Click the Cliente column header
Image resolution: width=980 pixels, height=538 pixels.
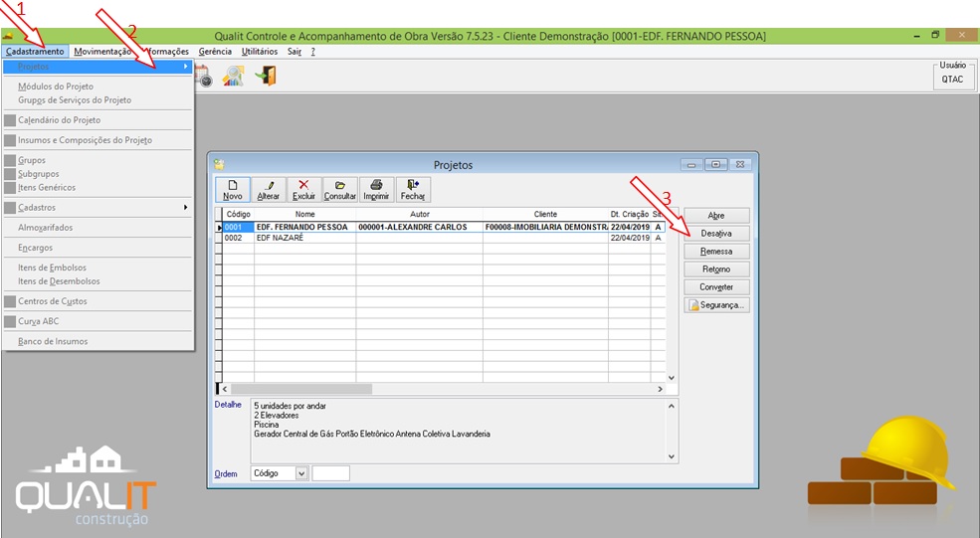pos(545,215)
